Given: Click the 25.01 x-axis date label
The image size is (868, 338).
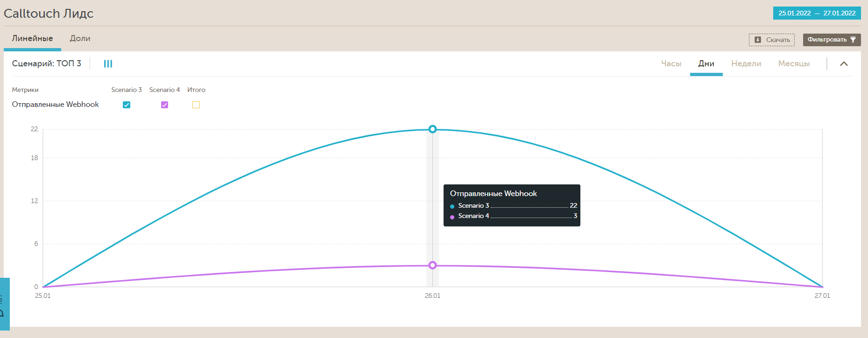Looking at the screenshot, I should coord(43,296).
